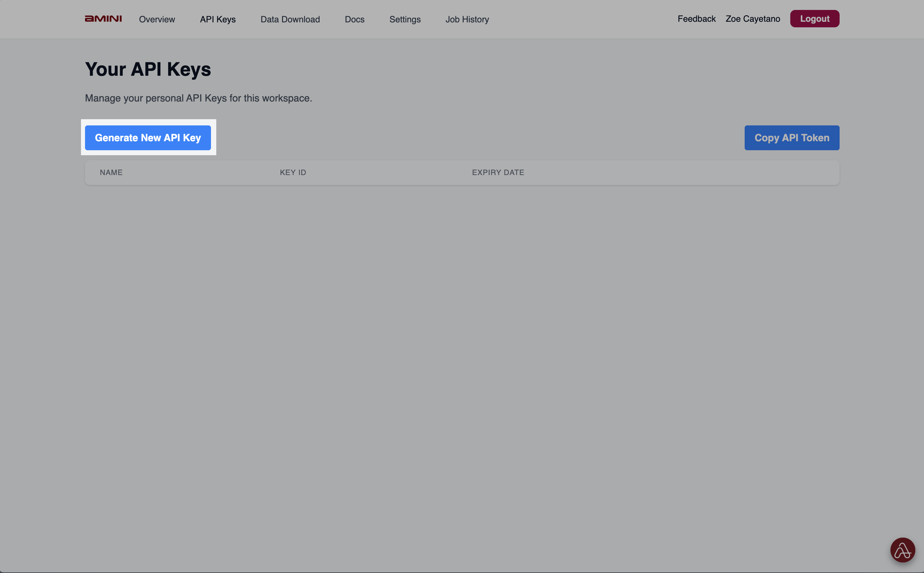Click the Zoe Cayetano user name
924x573 pixels.
click(753, 19)
